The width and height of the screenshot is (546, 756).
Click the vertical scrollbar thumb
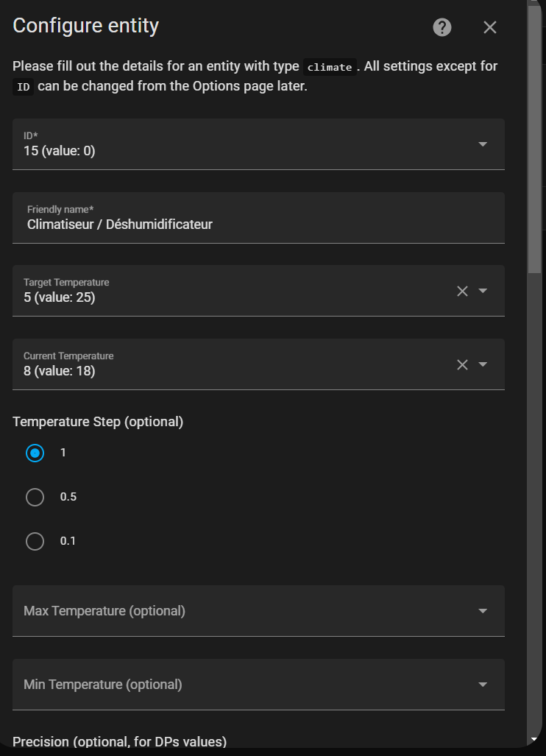[x=535, y=140]
